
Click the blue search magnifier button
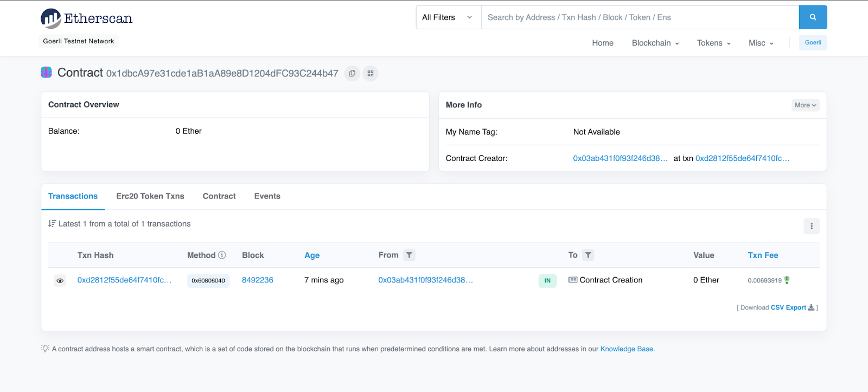(x=813, y=17)
